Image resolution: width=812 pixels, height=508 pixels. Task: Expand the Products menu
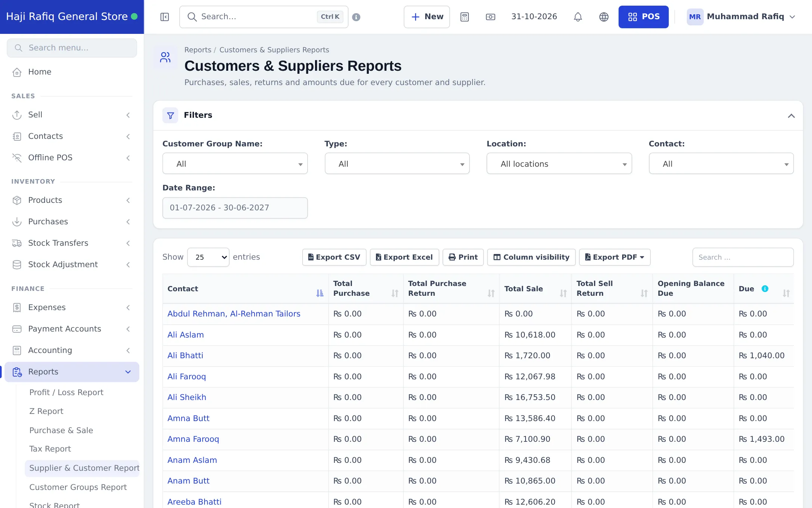coord(72,200)
